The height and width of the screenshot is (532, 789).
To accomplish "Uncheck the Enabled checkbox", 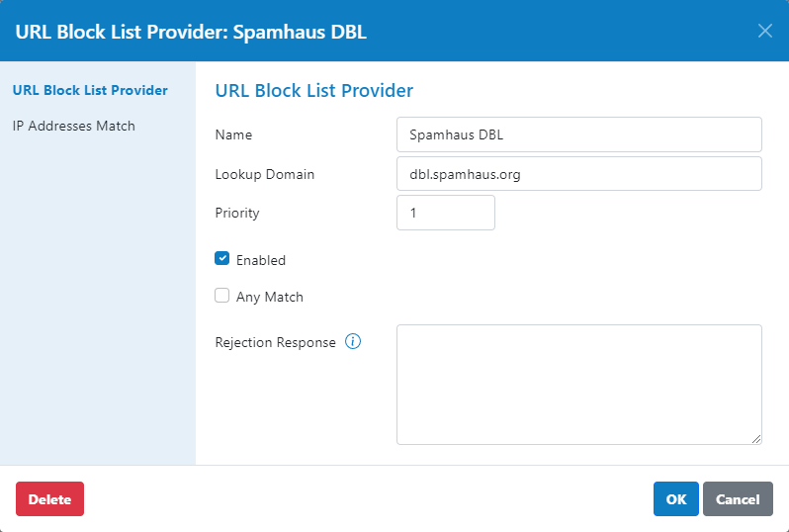I will [x=221, y=259].
